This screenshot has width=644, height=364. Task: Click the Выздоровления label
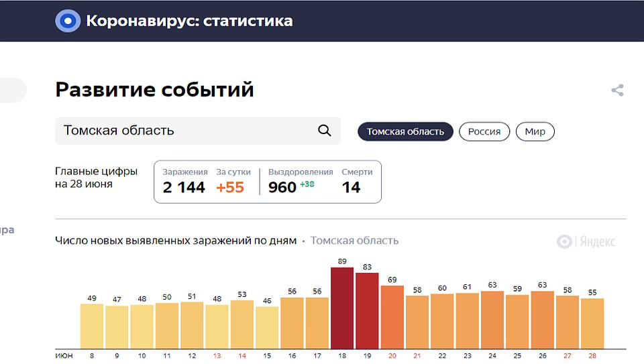(x=301, y=172)
